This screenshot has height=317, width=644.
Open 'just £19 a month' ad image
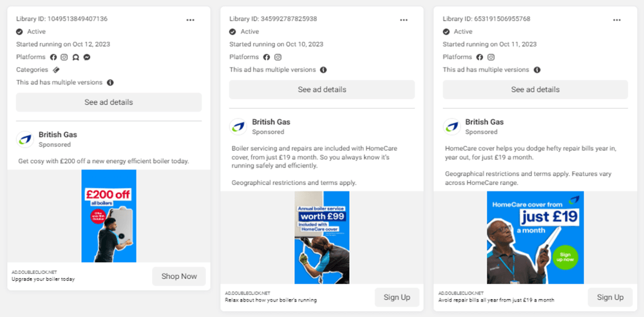pyautogui.click(x=535, y=237)
